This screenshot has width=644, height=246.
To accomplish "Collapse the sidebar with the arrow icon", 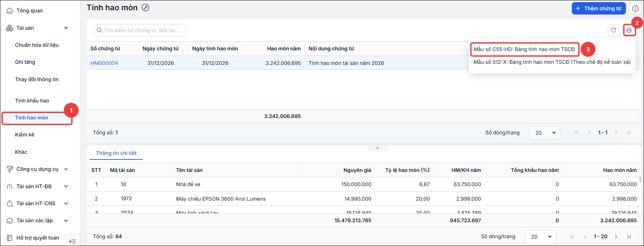I will click(72, 241).
